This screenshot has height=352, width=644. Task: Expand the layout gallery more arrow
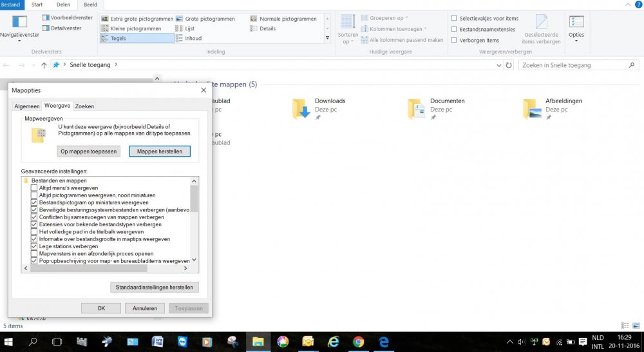coord(327,38)
